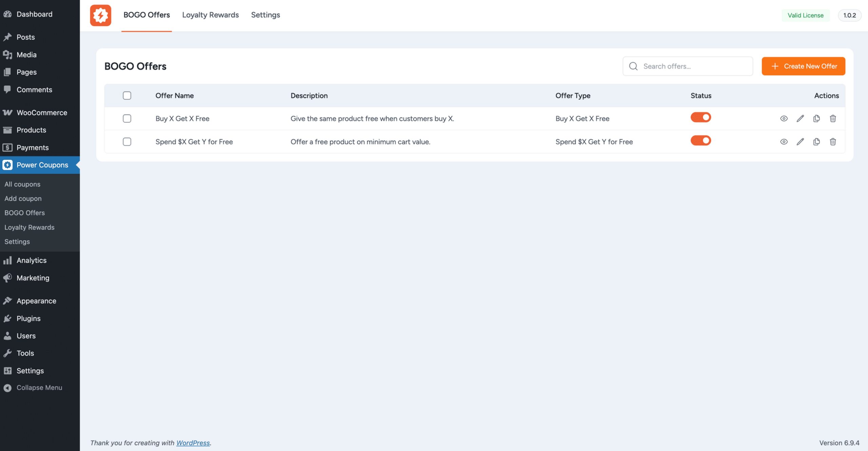Switch to the Loyalty Rewards top tab
The width and height of the screenshot is (868, 451).
point(210,15)
